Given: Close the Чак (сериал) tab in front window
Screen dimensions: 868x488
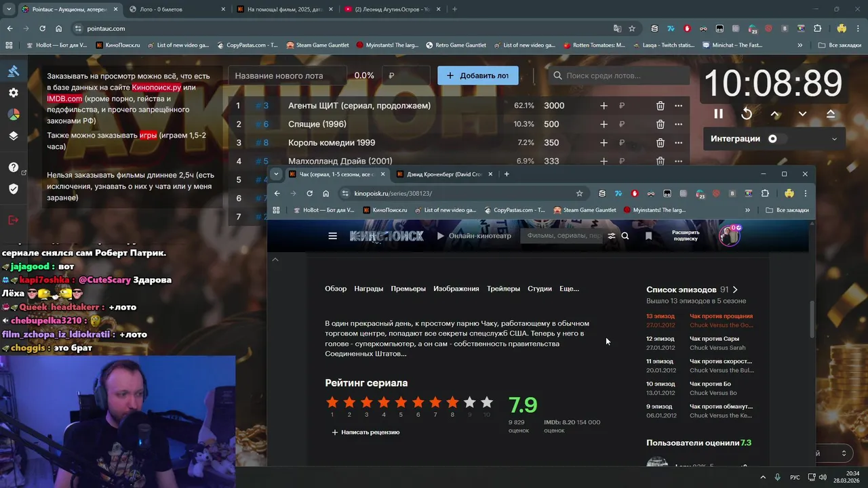Looking at the screenshot, I should coord(382,174).
